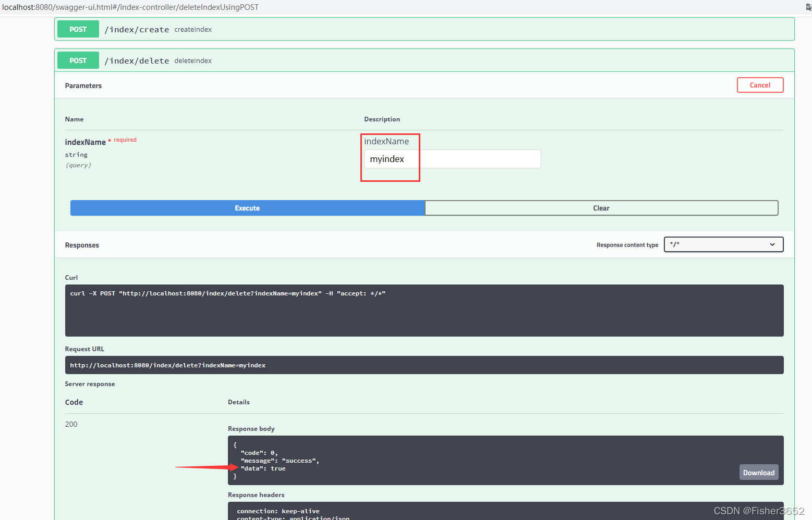Click the response body JSON block
Screen dimensions: 812x520
point(505,460)
